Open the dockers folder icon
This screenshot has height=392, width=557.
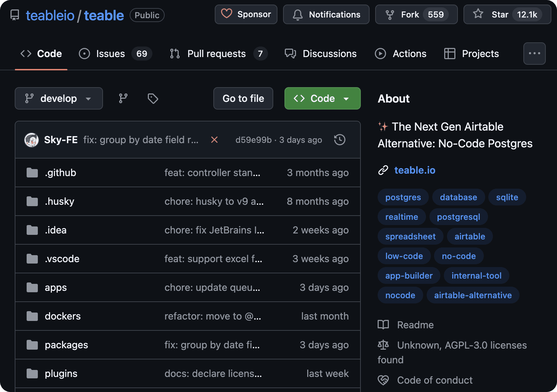32,316
